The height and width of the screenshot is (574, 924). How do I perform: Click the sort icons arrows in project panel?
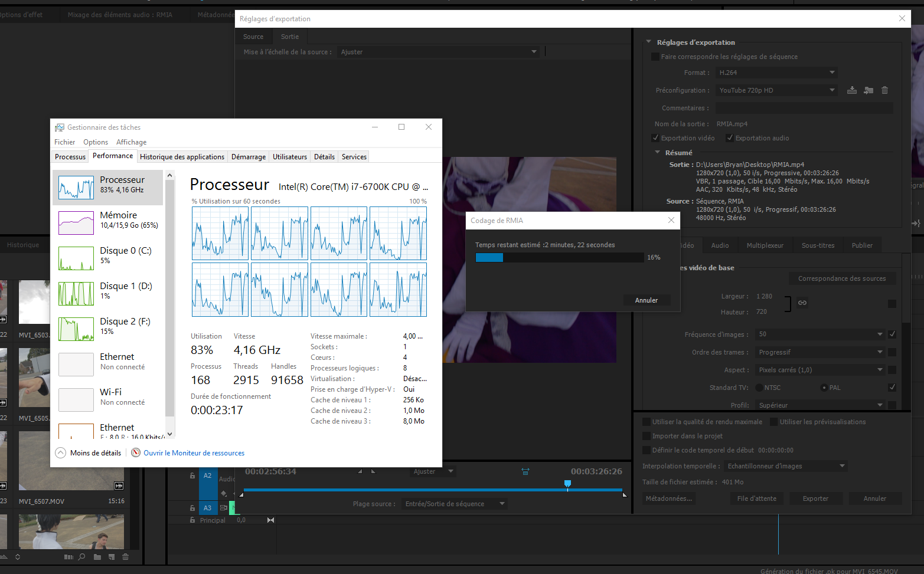18,556
